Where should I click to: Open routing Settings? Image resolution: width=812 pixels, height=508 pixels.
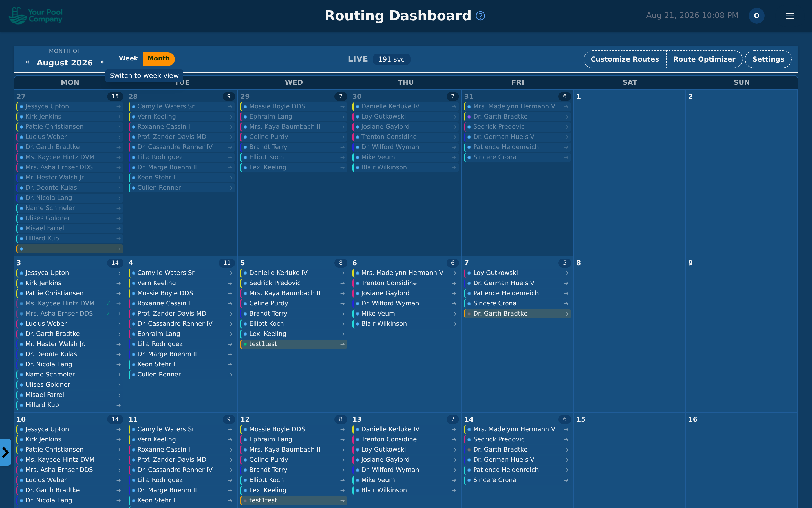pyautogui.click(x=768, y=59)
